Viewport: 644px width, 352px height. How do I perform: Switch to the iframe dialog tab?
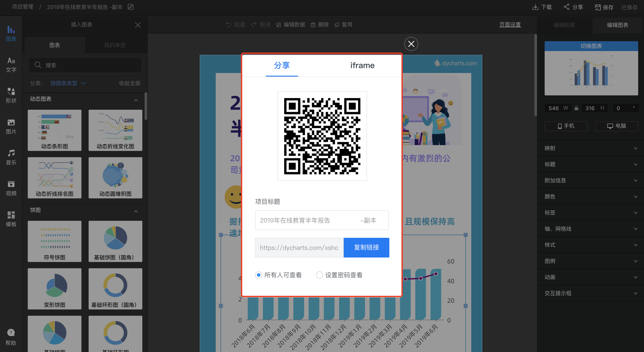tap(362, 65)
